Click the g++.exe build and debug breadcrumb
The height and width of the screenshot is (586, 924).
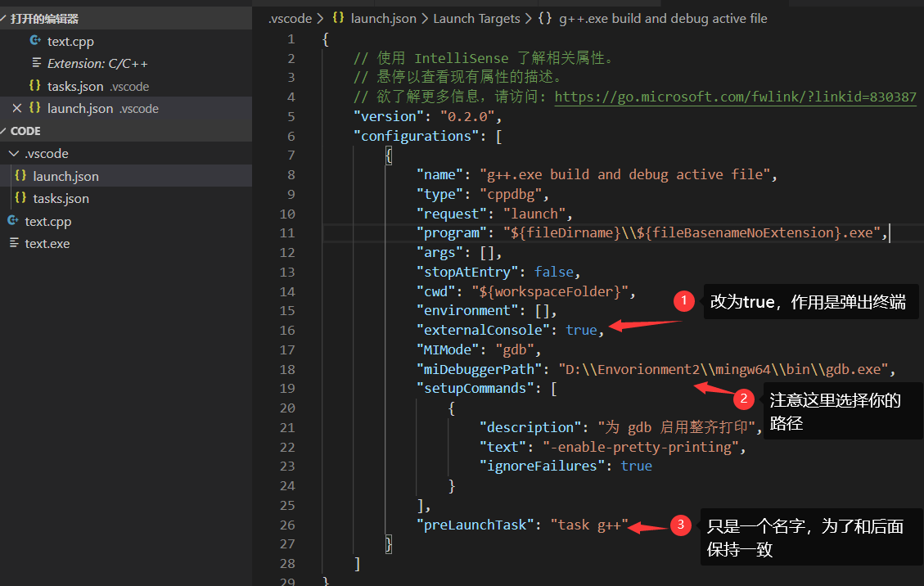coord(663,19)
